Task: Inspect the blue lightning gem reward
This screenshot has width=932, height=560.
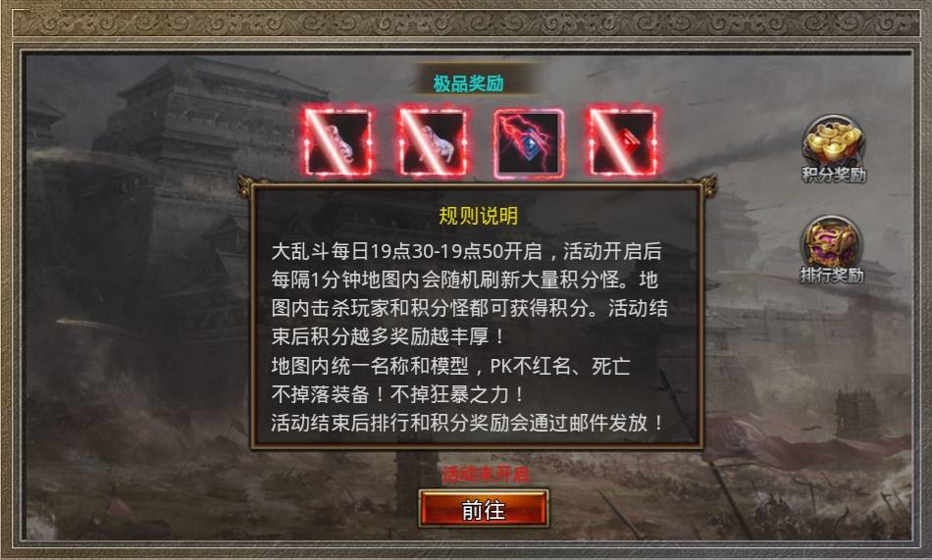Action: 529,142
